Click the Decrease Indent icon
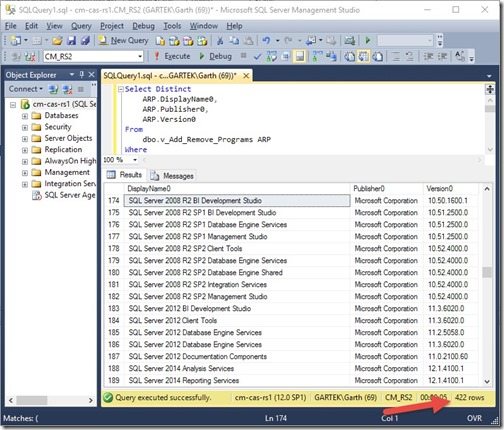Screen dimensions: 504x430 pyautogui.click(x=428, y=56)
